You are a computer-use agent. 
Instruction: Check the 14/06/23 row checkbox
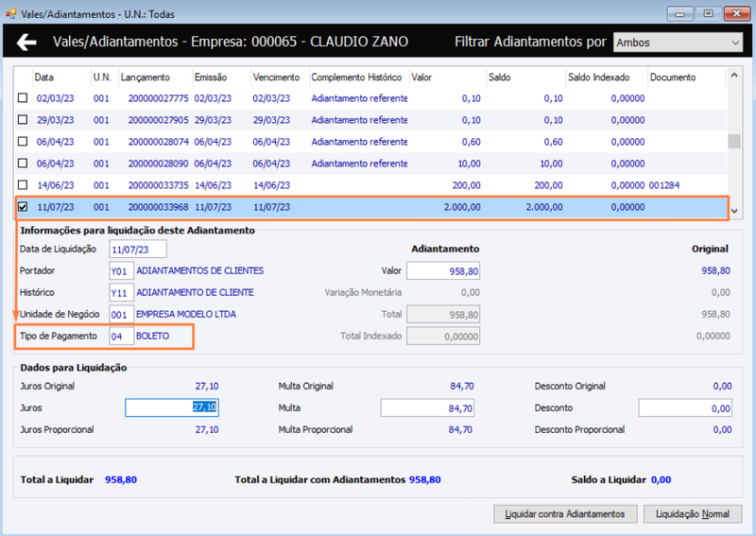point(23,184)
